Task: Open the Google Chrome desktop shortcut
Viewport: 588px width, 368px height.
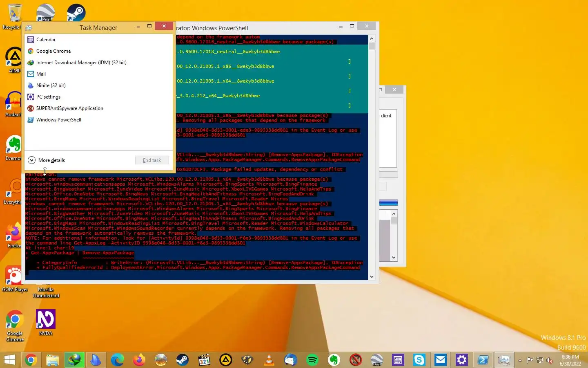Action: (x=15, y=326)
